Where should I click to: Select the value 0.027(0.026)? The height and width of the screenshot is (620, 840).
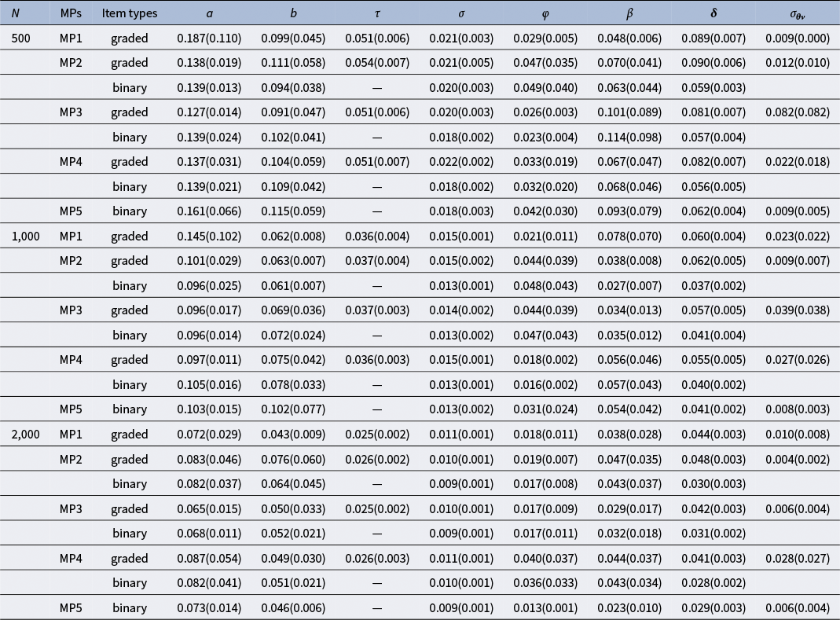coord(798,360)
